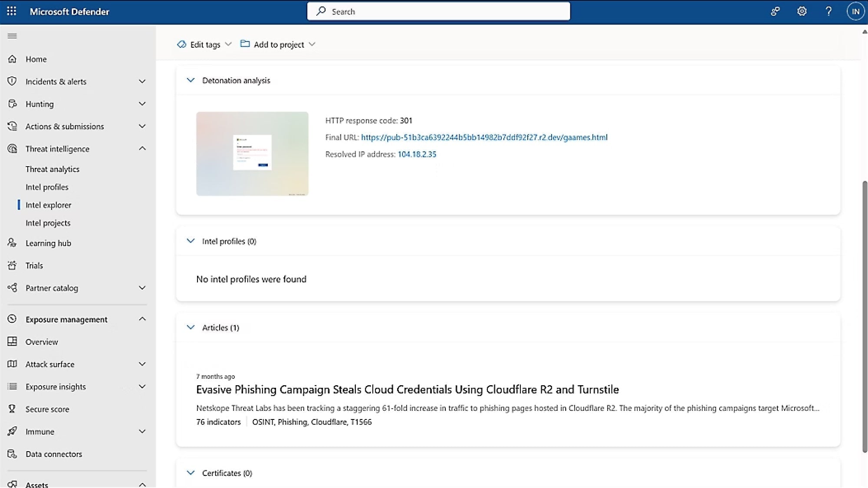Go to Intel projects page

coord(48,223)
